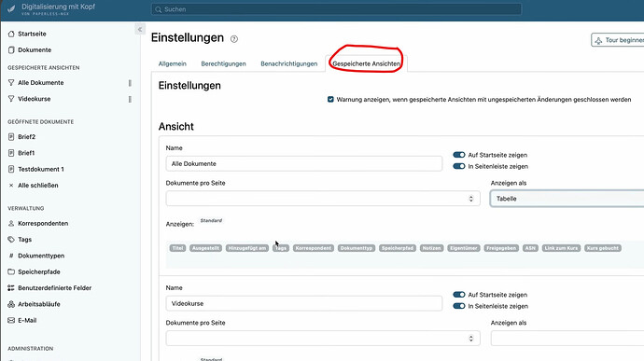Click the Kurs gebucht chip
The height and width of the screenshot is (361, 644).
point(603,248)
